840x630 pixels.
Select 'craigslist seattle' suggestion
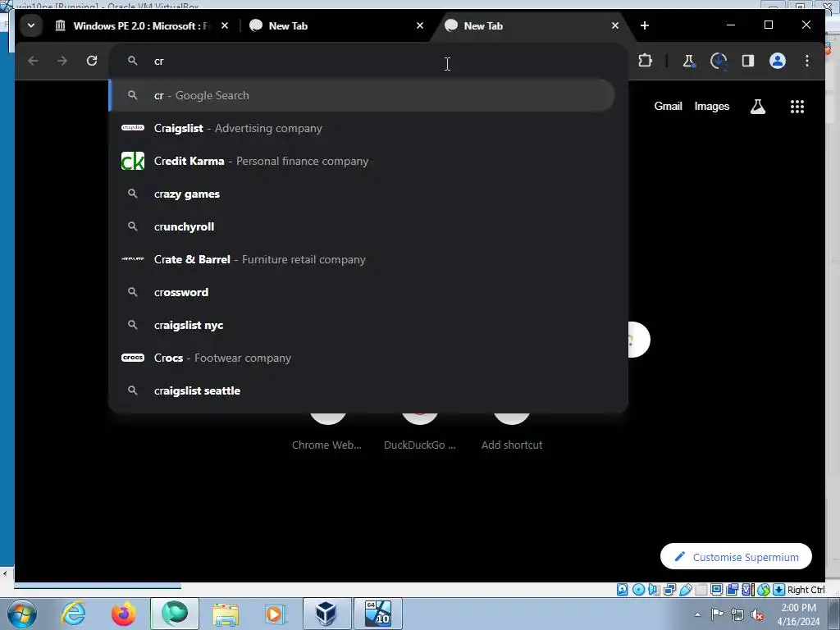tap(362, 390)
